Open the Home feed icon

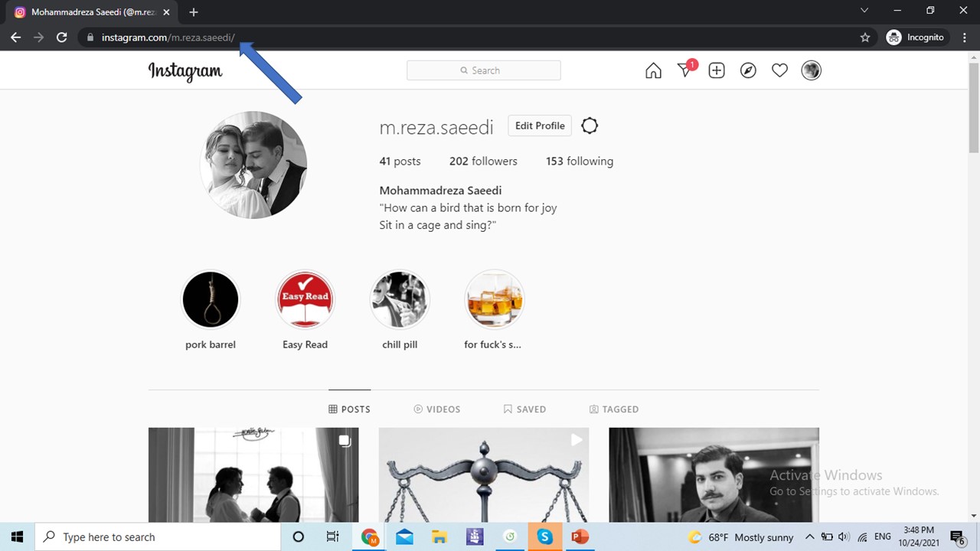tap(653, 70)
